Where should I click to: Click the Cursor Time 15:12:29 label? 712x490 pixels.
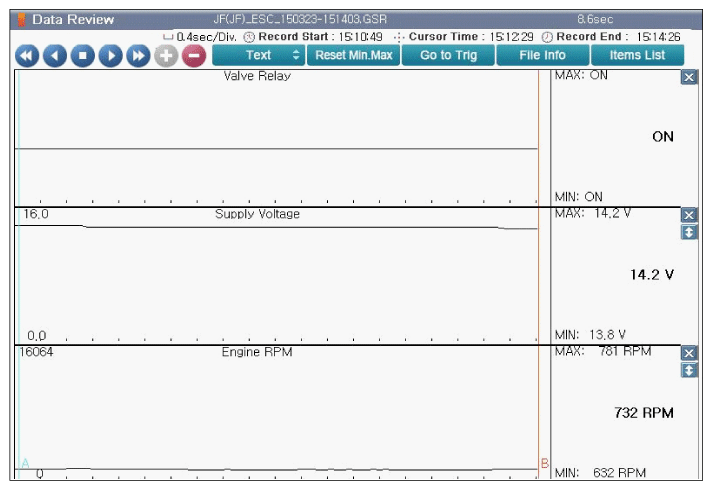pos(471,37)
